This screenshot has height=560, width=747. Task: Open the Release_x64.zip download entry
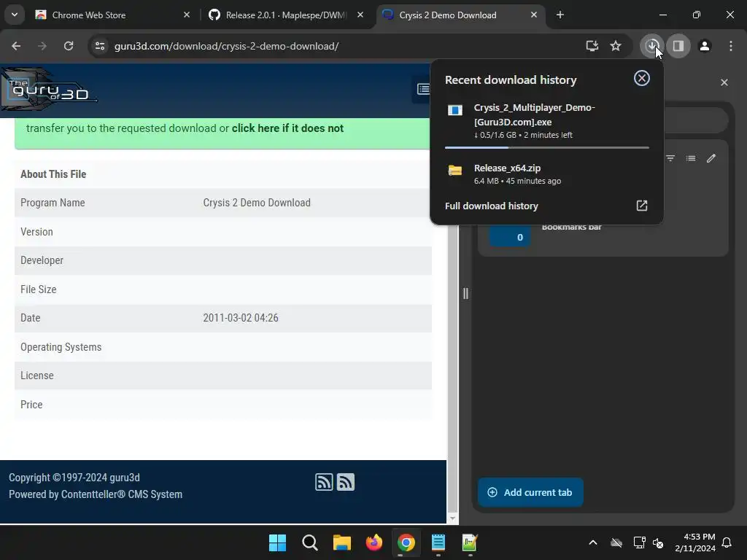click(547, 174)
